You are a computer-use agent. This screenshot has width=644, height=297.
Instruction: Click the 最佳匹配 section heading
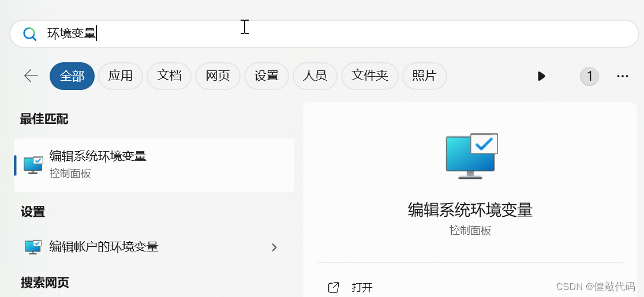[44, 119]
